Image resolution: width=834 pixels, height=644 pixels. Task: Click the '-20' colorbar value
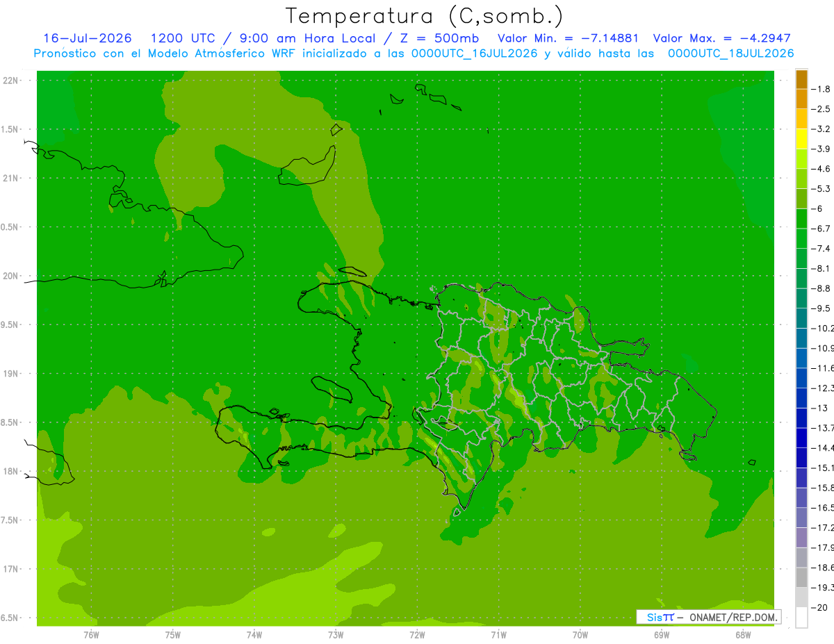819,607
